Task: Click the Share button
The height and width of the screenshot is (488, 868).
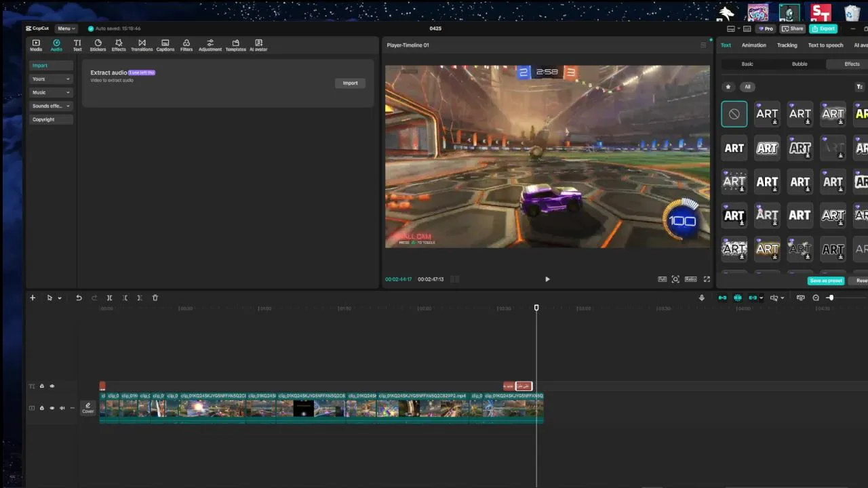Action: [792, 28]
